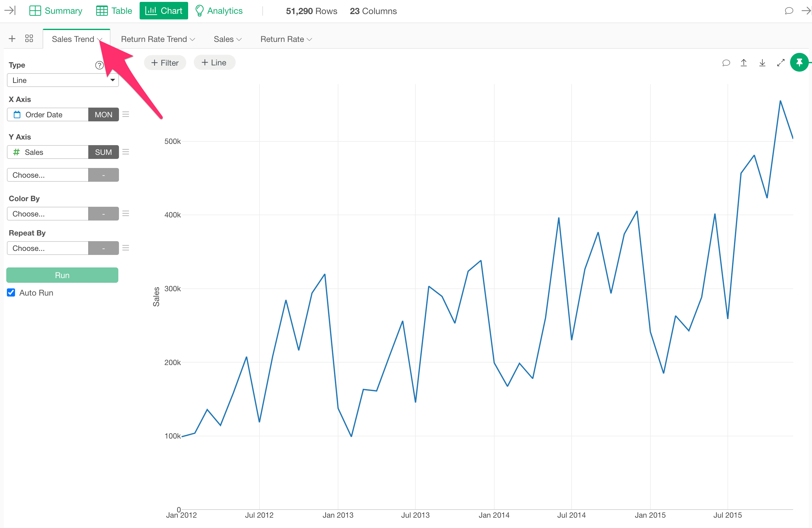Click the upload/export arrow icon
The image size is (812, 528).
point(743,63)
